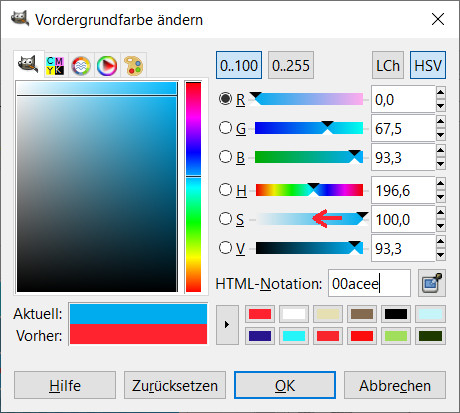Select the R channel radio button
The image size is (460, 413).
tap(226, 99)
